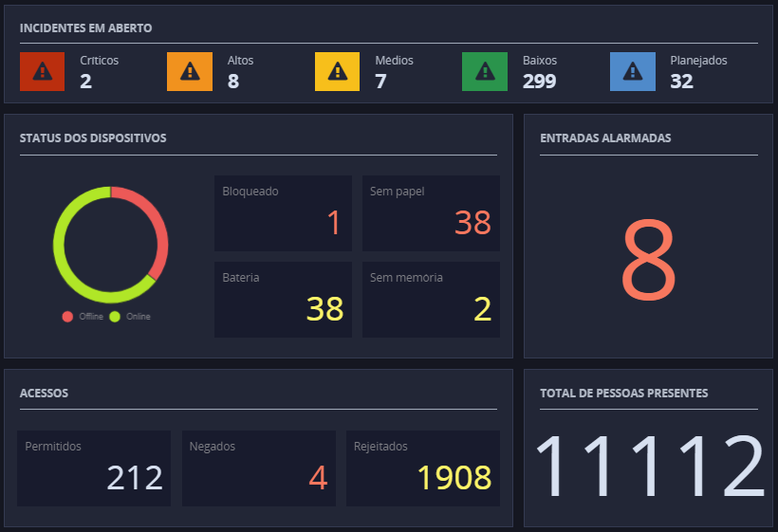Click the Permitidos value 212
This screenshot has width=778, height=532.
click(135, 478)
